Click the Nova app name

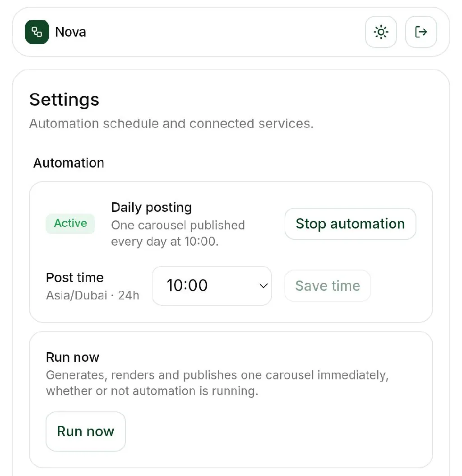pos(70,32)
